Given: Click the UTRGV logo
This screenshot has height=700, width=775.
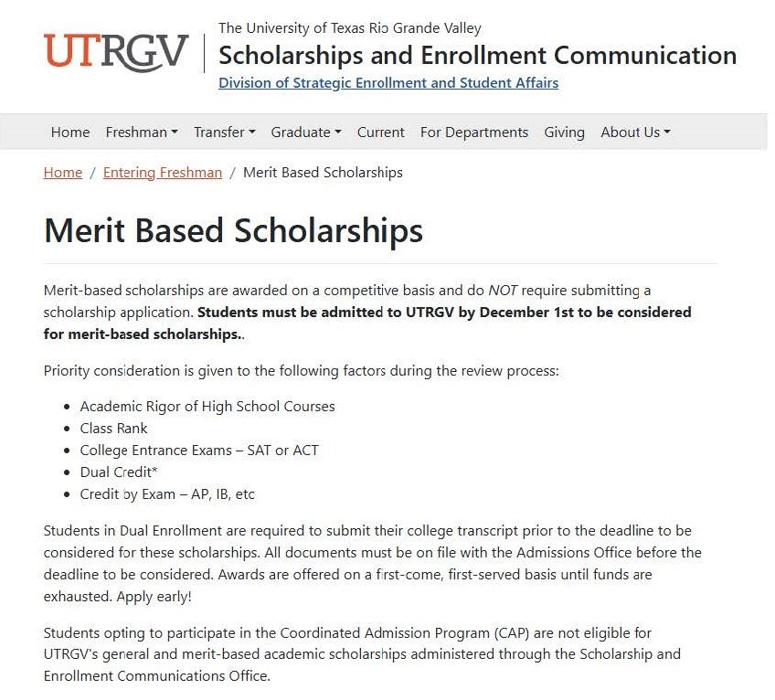Looking at the screenshot, I should coord(116,51).
